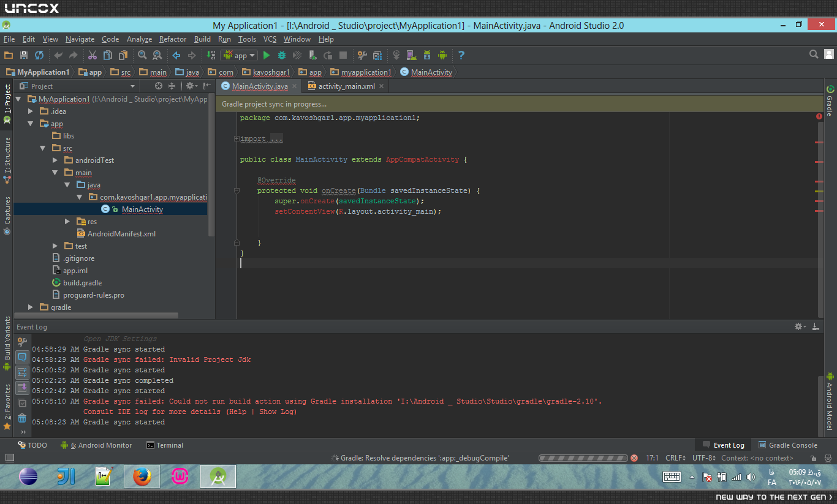Expand the androidTest folder
837x504 pixels.
[x=55, y=160]
